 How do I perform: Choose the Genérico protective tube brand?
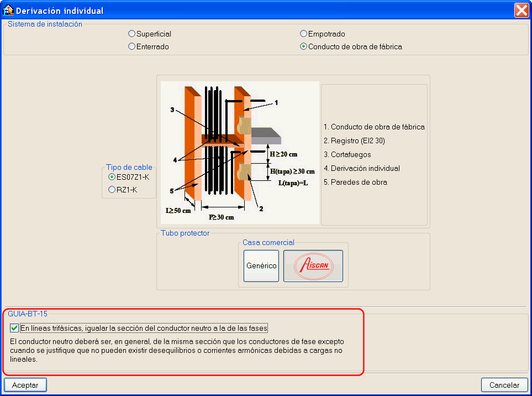point(261,266)
